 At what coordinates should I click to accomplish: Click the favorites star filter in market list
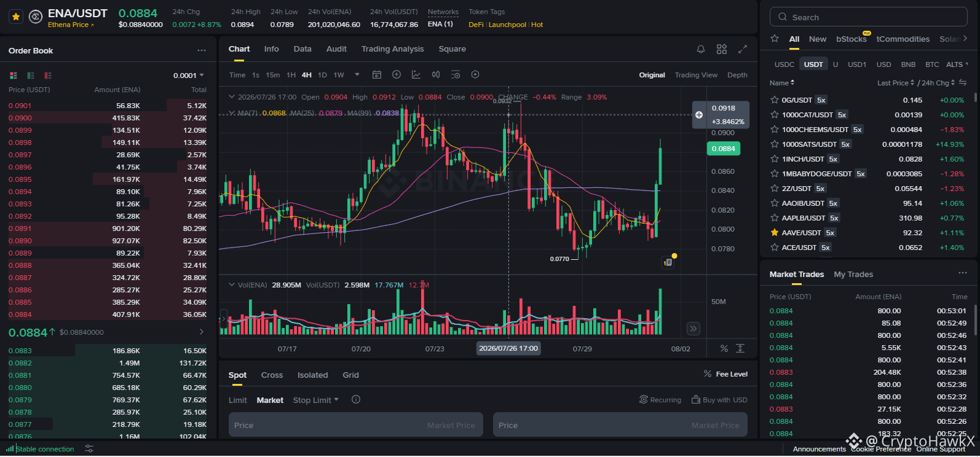(775, 39)
